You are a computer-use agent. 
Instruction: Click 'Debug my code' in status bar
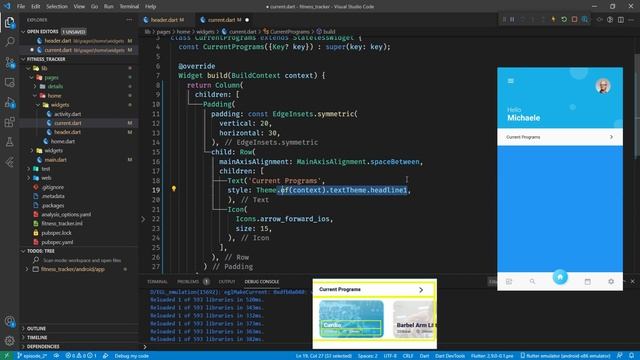(x=131, y=356)
